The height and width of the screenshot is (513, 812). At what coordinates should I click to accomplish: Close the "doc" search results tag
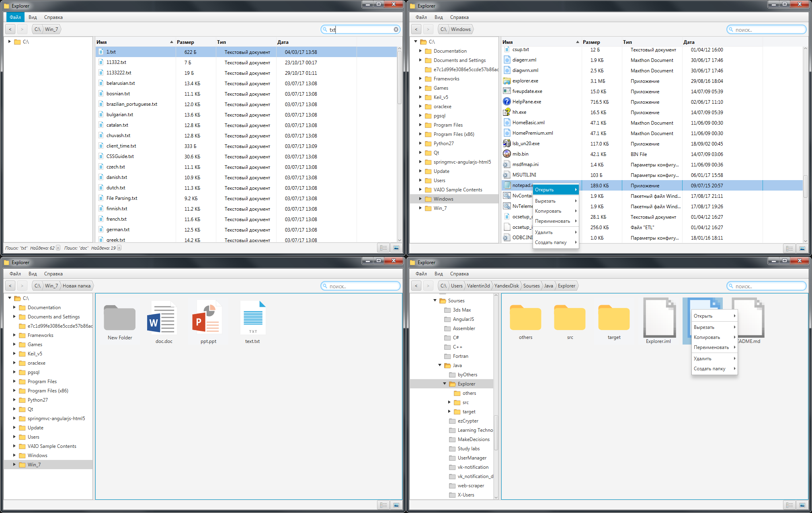(x=119, y=248)
